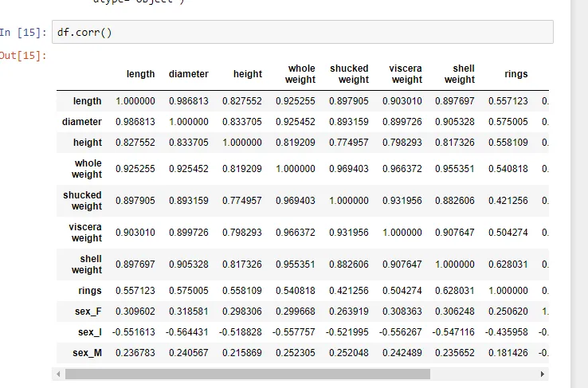Click the left arrow of horizontal scrollbar

pyautogui.click(x=58, y=374)
